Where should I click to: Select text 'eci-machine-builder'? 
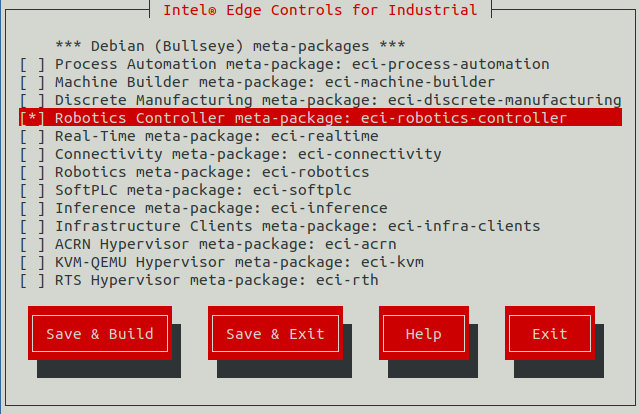(410, 82)
